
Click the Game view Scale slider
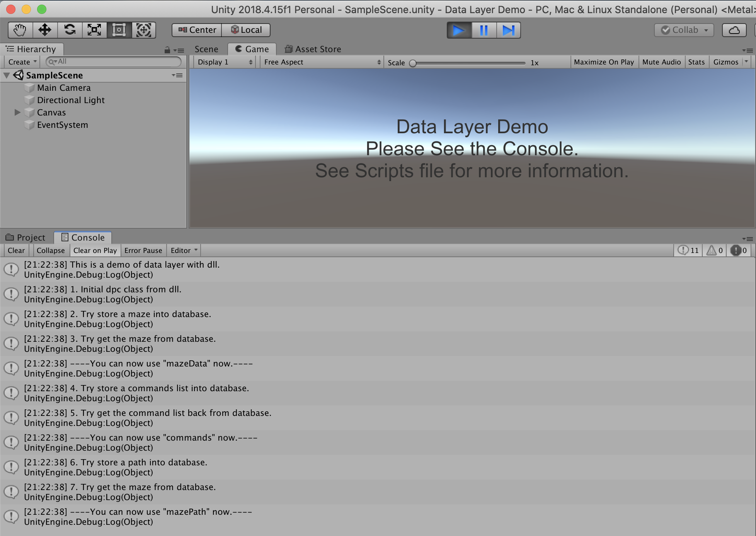468,63
